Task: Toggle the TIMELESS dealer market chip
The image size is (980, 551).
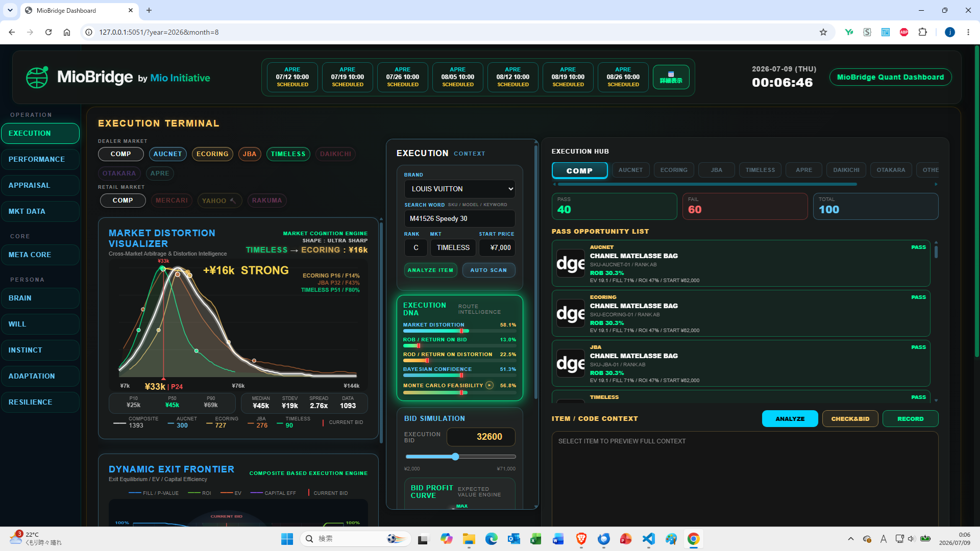Action: [x=288, y=154]
